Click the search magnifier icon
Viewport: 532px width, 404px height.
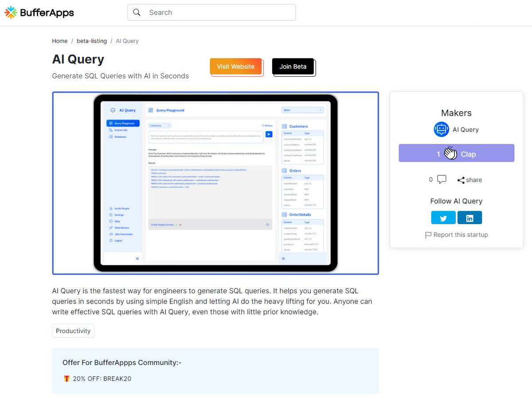[137, 12]
